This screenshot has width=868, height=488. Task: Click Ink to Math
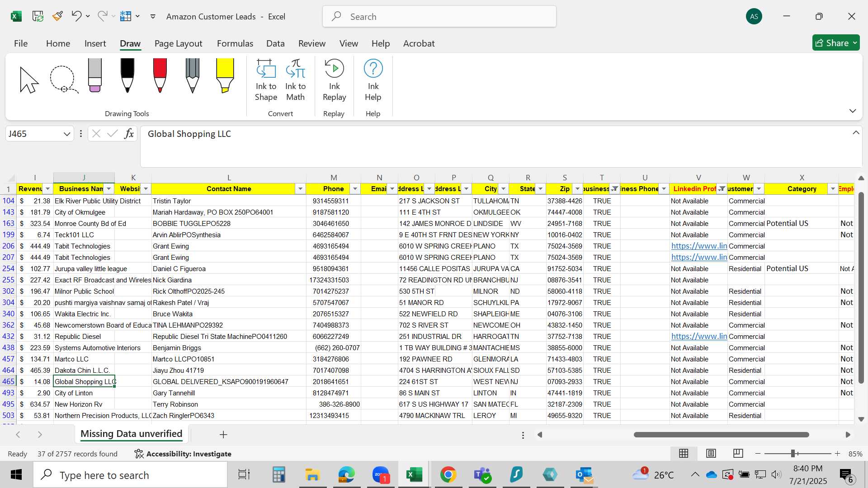tap(295, 80)
